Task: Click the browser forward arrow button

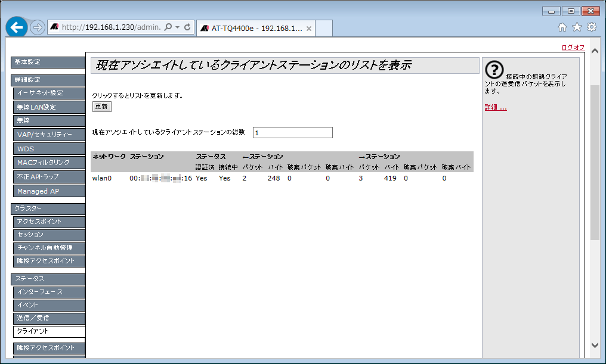Action: (x=38, y=27)
